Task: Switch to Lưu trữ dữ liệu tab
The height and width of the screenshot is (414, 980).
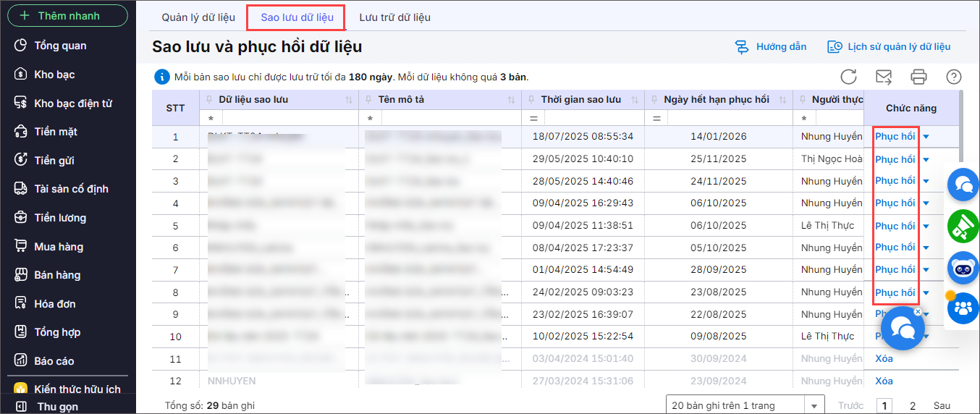Action: coord(395,17)
